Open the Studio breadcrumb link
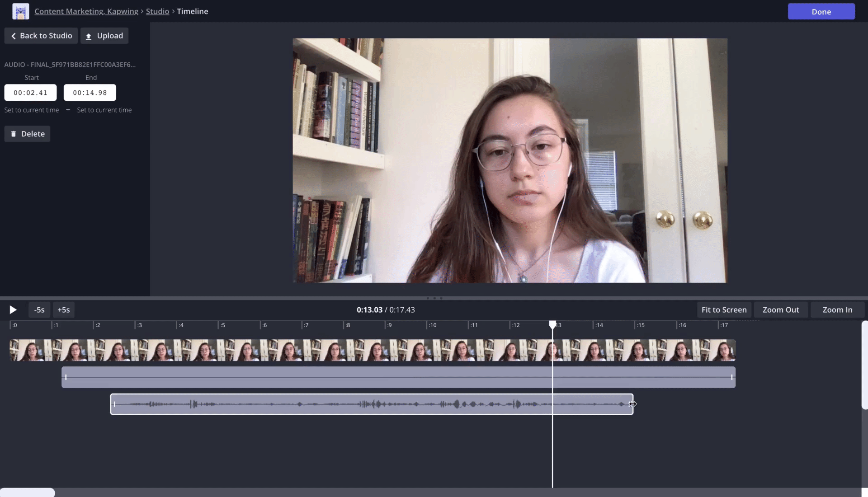Image resolution: width=868 pixels, height=497 pixels. coord(157,11)
